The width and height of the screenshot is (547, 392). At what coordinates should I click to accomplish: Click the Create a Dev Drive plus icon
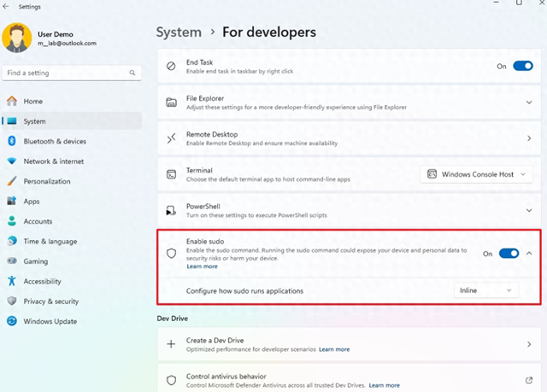171,344
